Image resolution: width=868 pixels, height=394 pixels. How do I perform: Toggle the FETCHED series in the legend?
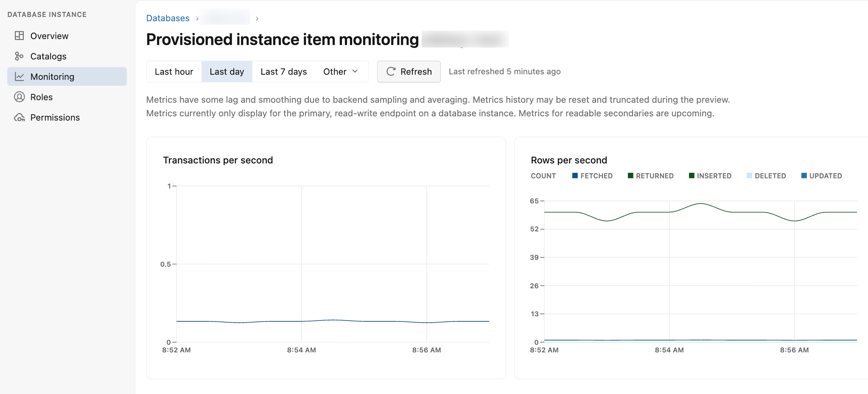575,175
